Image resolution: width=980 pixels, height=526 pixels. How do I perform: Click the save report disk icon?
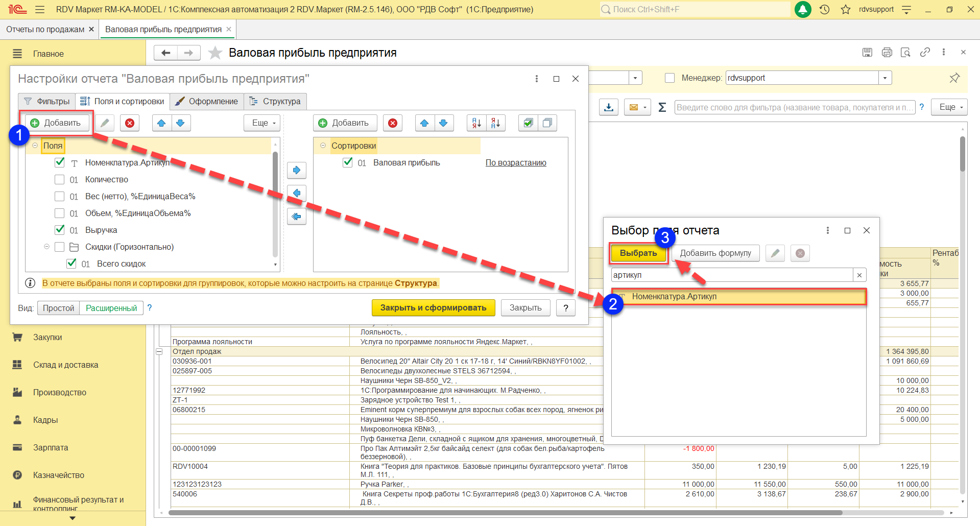(867, 53)
